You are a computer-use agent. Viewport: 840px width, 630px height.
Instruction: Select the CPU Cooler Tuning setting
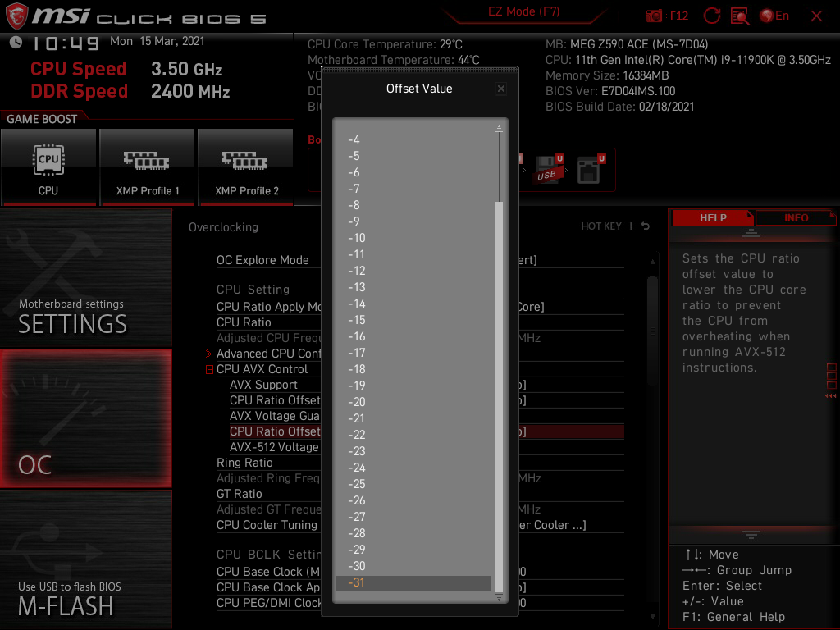coord(268,525)
